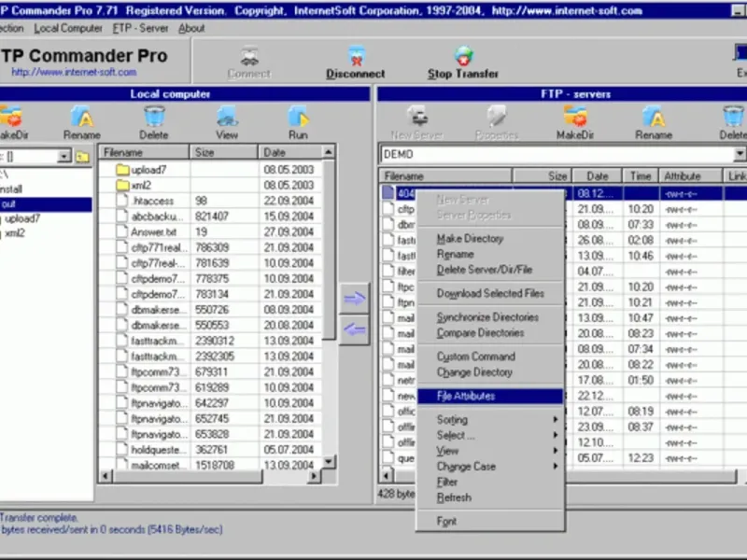Select the Answer.txt file row
This screenshot has height=560, width=747.
pos(210,231)
